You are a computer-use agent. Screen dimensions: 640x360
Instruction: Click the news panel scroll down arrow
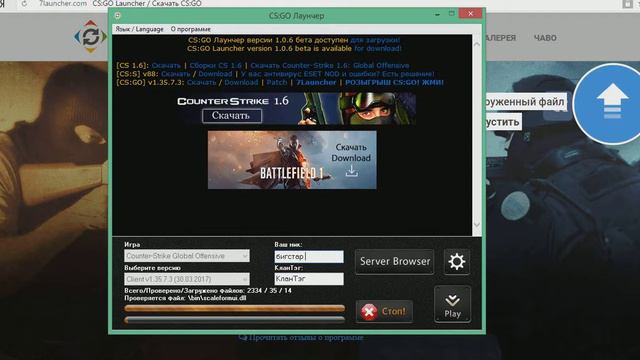click(477, 225)
